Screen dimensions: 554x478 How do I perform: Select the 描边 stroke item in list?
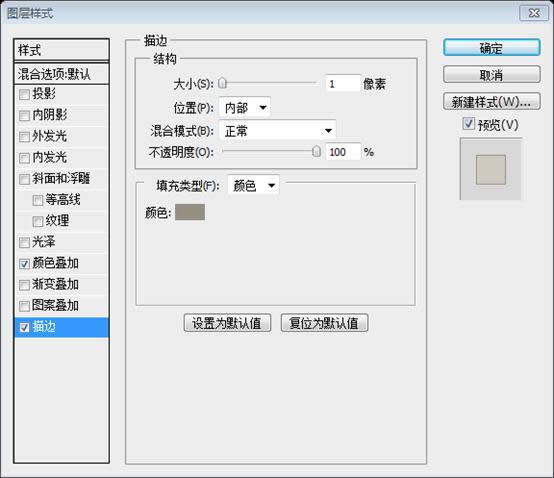pyautogui.click(x=61, y=327)
